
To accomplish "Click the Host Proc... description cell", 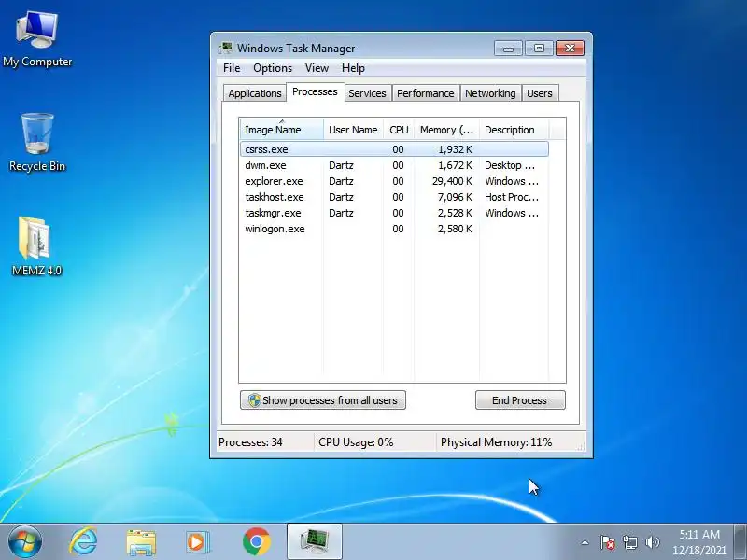I will (x=512, y=197).
